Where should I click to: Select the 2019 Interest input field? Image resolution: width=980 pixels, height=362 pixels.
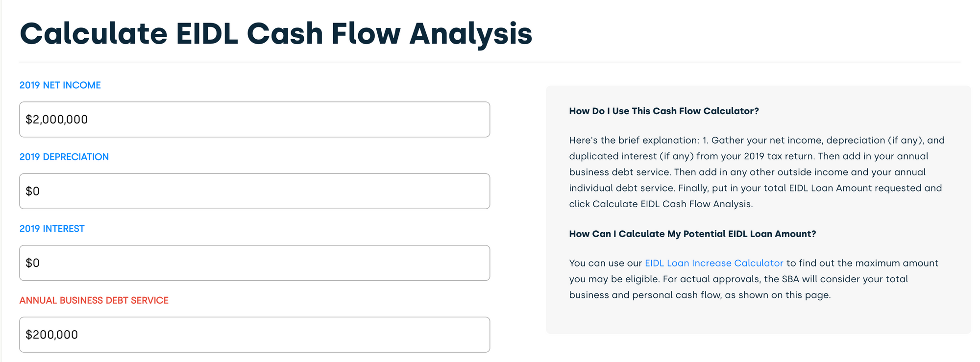coord(254,263)
